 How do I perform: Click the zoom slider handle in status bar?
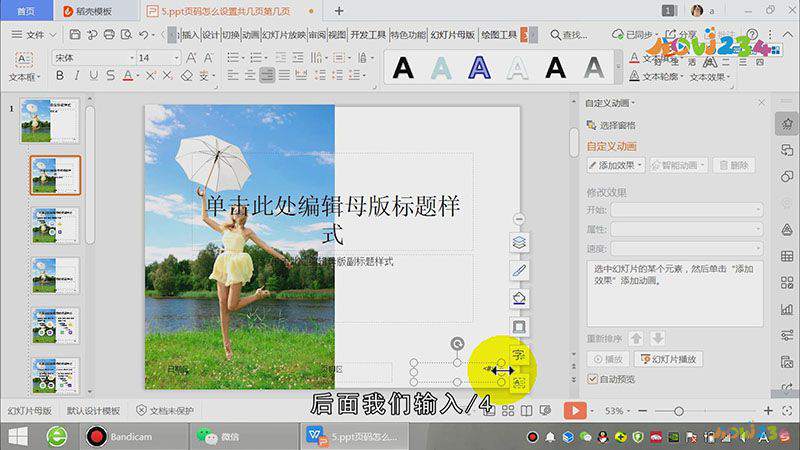point(679,411)
